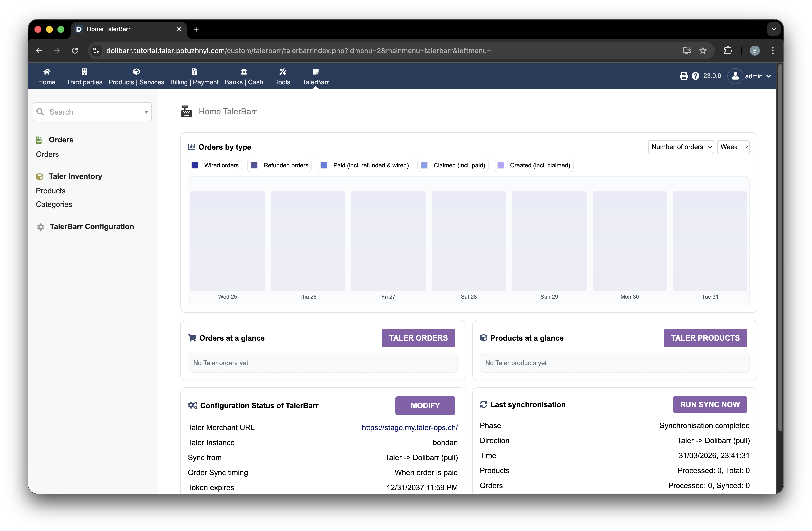812x531 pixels.
Task: Open browser extensions puzzle icon
Action: [x=728, y=51]
